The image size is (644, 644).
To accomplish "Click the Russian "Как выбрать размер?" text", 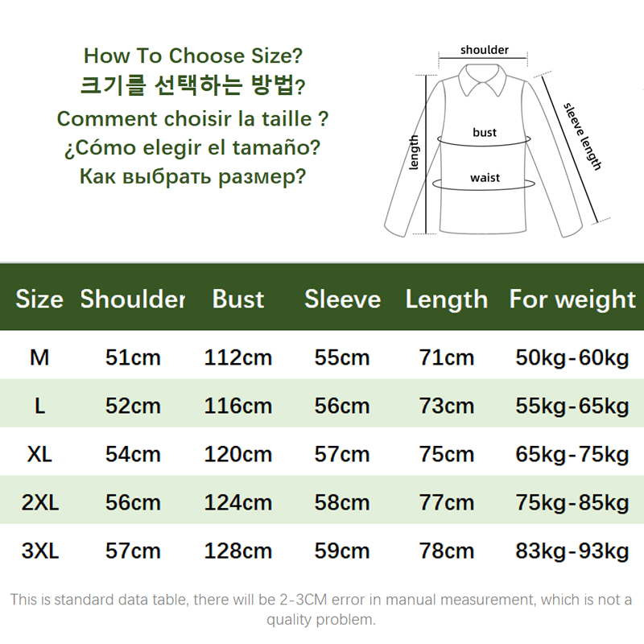I will pyautogui.click(x=193, y=177).
